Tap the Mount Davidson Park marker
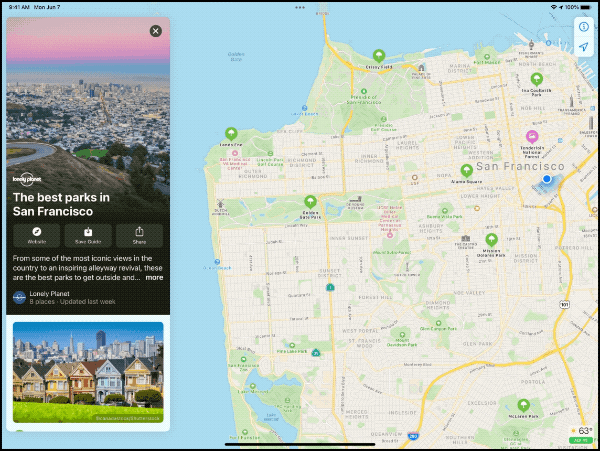The image size is (600, 451). [402, 335]
